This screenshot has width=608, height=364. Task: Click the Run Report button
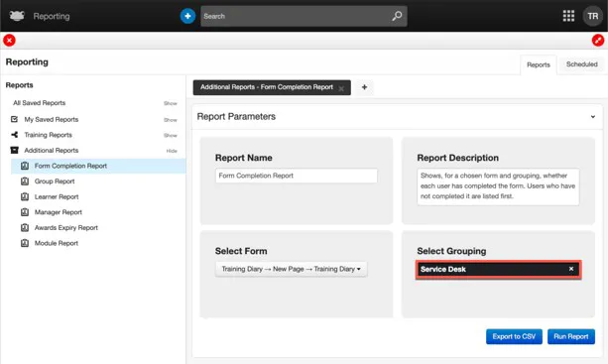pos(570,336)
